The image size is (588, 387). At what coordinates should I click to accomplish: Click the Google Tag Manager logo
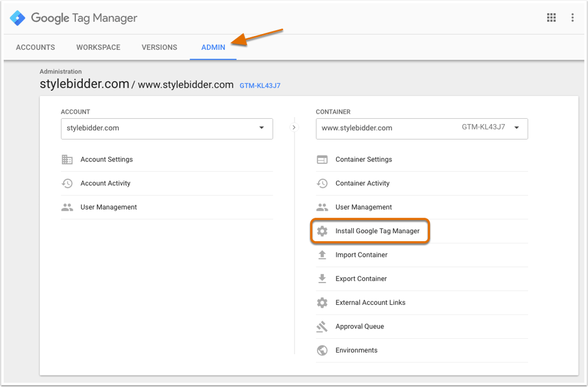point(18,18)
